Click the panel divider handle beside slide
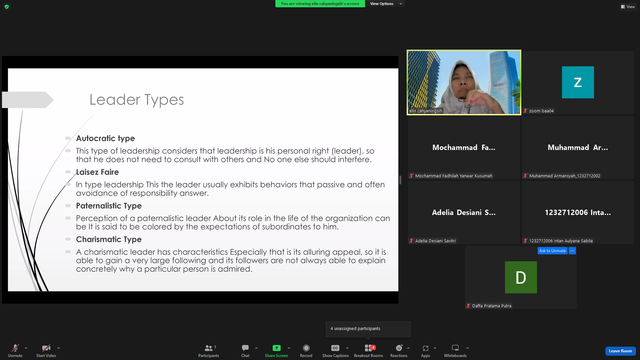This screenshot has width=640, height=360. [x=400, y=180]
